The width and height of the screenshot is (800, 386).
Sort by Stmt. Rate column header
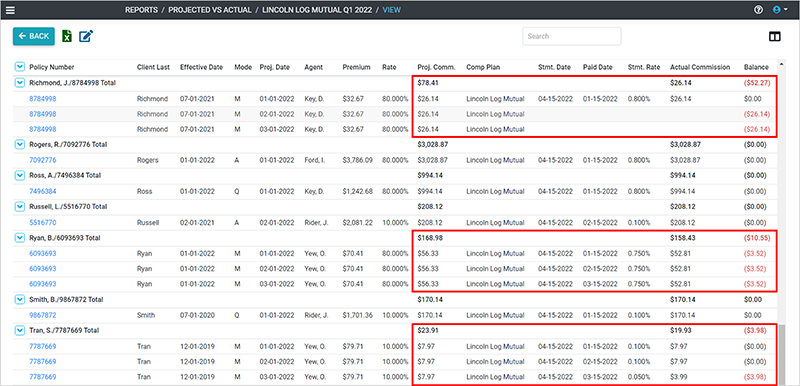click(x=644, y=67)
